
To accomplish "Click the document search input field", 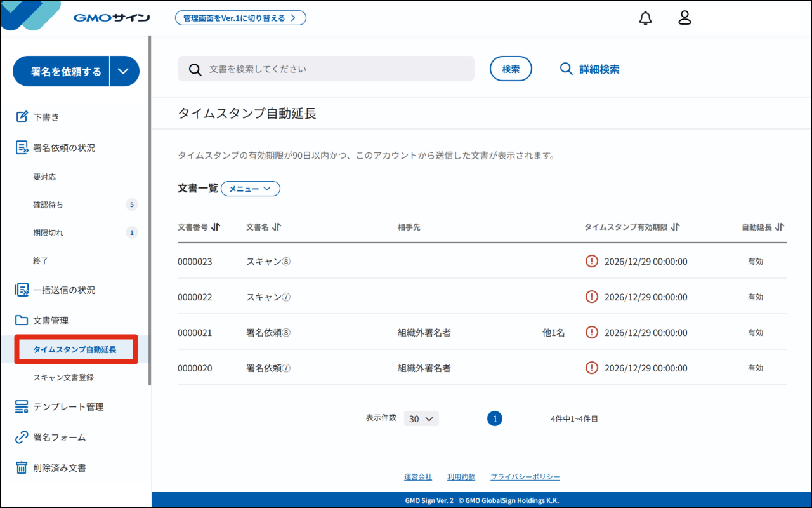I will [326, 69].
